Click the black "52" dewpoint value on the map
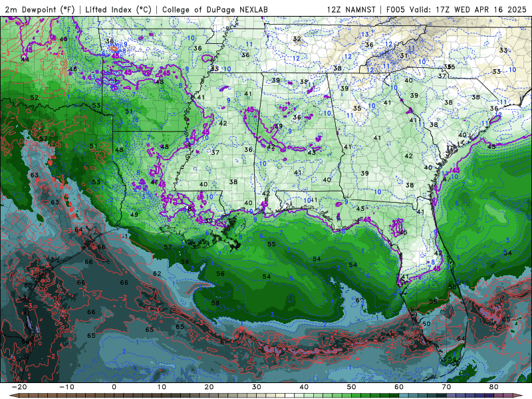This screenshot has height=399, width=532. click(x=35, y=97)
